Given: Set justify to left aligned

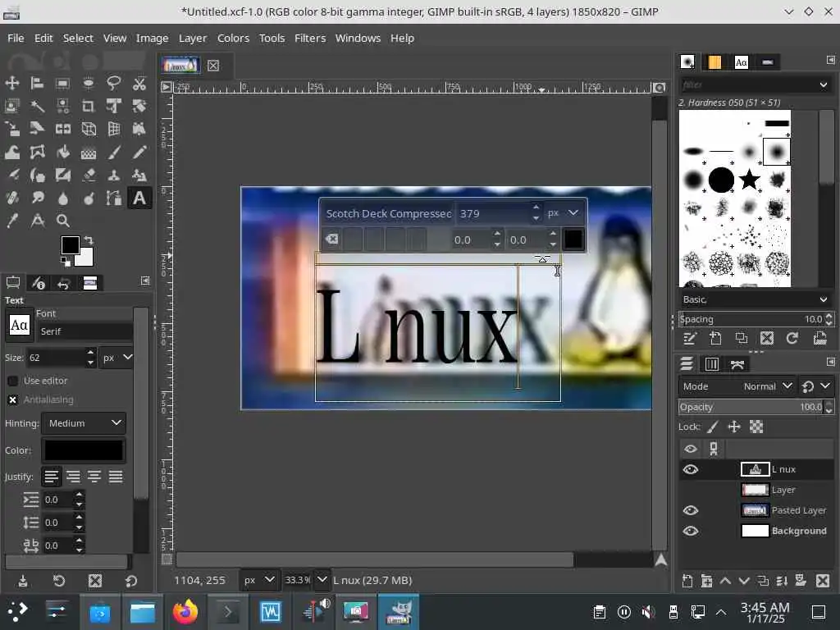Looking at the screenshot, I should click(52, 477).
